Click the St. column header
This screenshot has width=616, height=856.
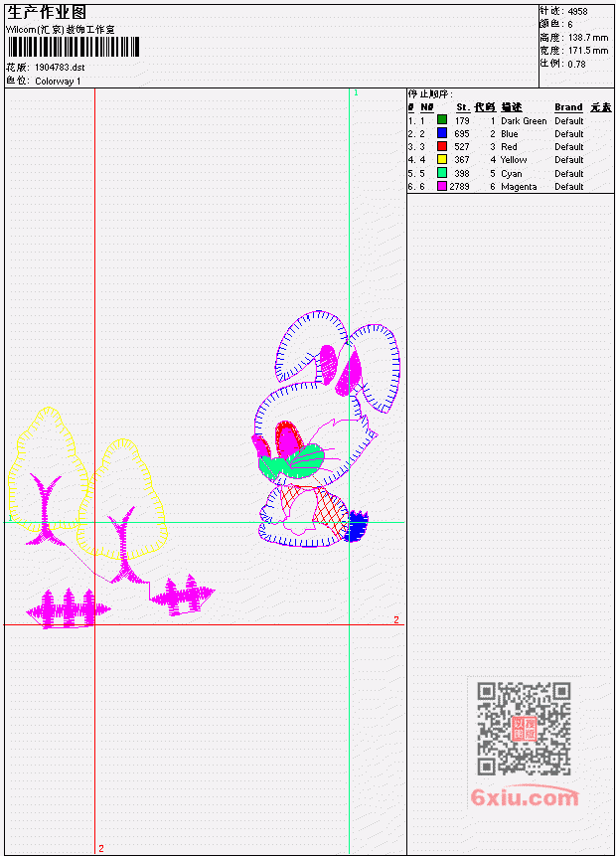click(463, 107)
